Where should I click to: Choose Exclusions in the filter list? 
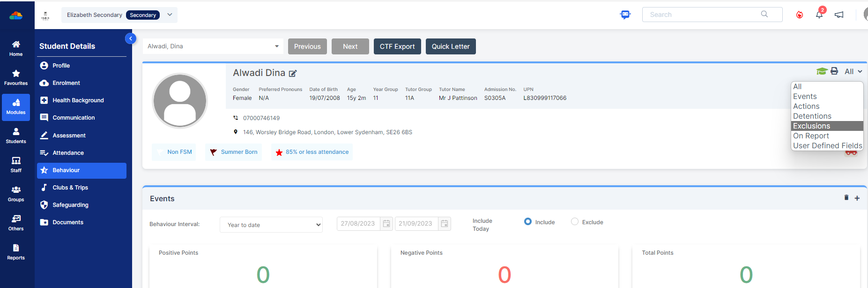pos(827,126)
